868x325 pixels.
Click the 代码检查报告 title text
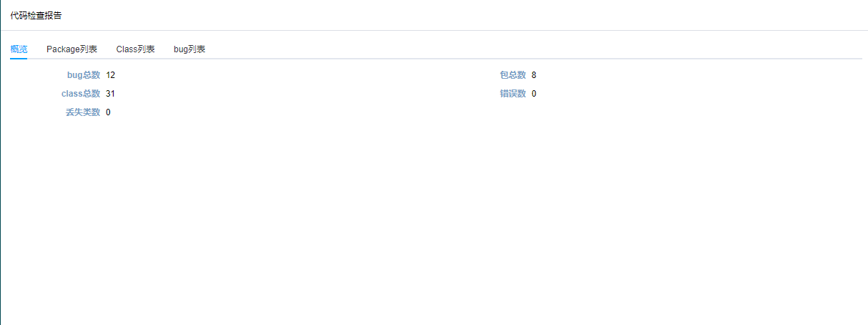coord(36,15)
